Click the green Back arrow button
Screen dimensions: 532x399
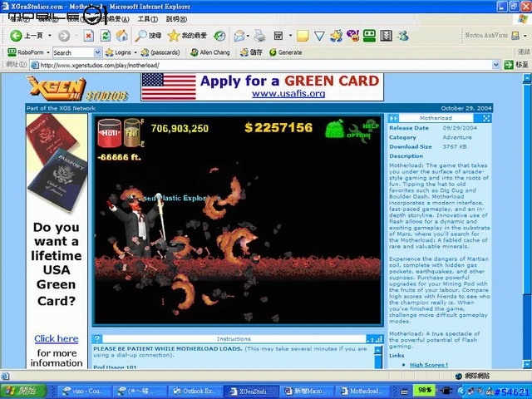pos(16,36)
